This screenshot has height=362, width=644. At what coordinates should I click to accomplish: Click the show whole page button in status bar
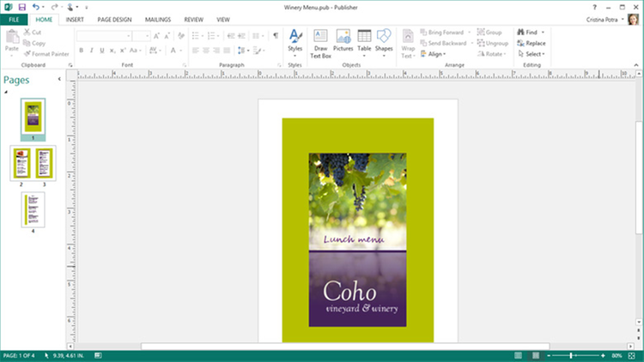[632, 355]
